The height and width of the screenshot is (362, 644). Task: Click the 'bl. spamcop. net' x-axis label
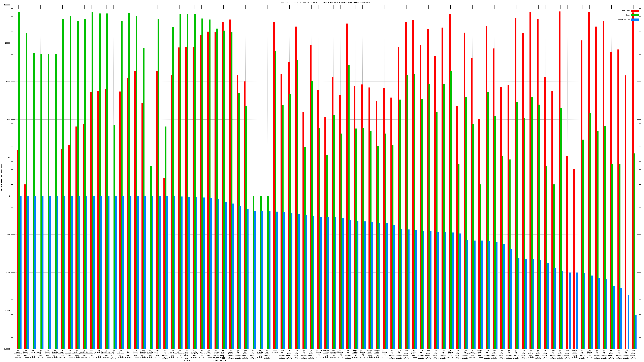tap(121, 354)
